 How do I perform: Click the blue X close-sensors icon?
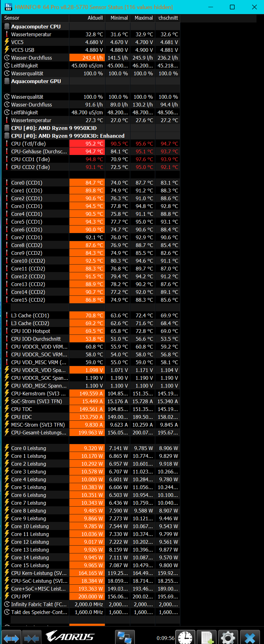(x=250, y=637)
